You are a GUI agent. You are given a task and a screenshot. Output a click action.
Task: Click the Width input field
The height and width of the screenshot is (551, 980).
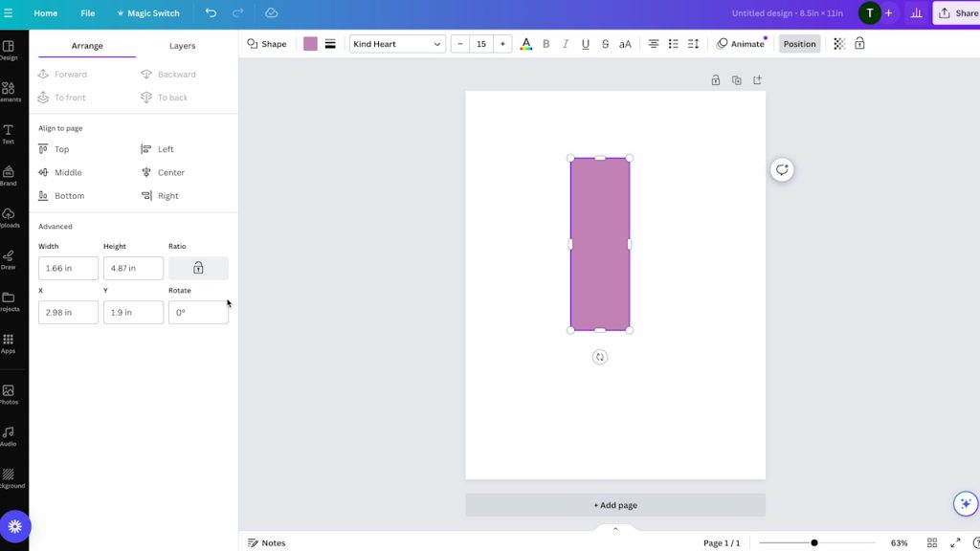[68, 268]
